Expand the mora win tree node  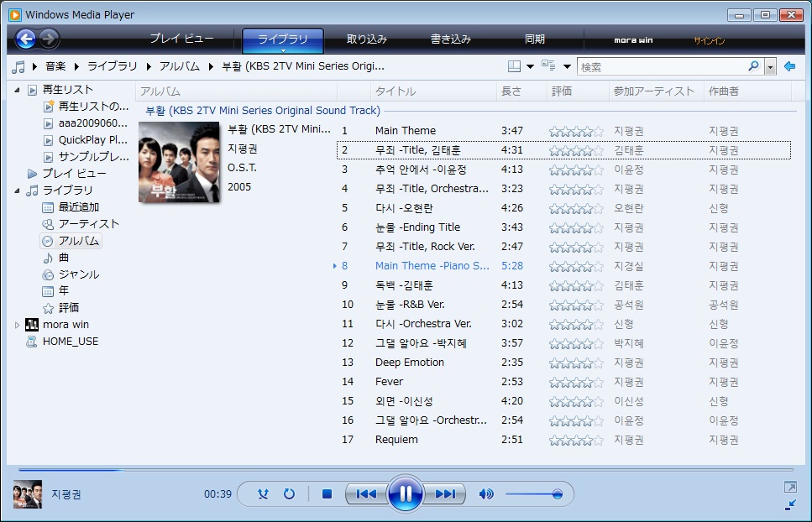[x=17, y=325]
